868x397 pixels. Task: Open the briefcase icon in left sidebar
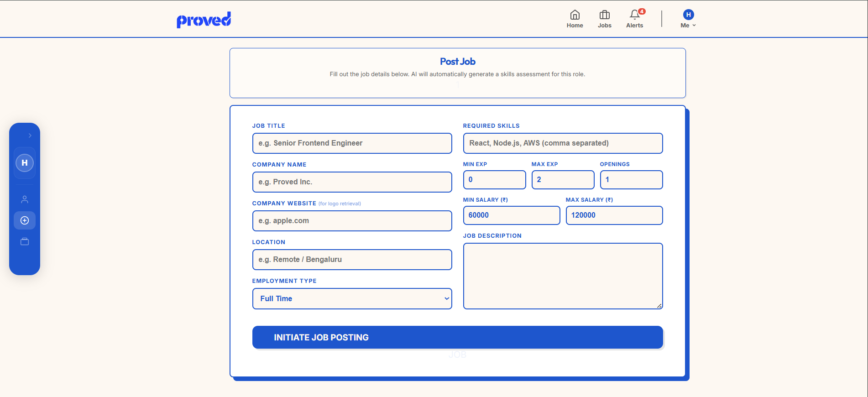(25, 241)
